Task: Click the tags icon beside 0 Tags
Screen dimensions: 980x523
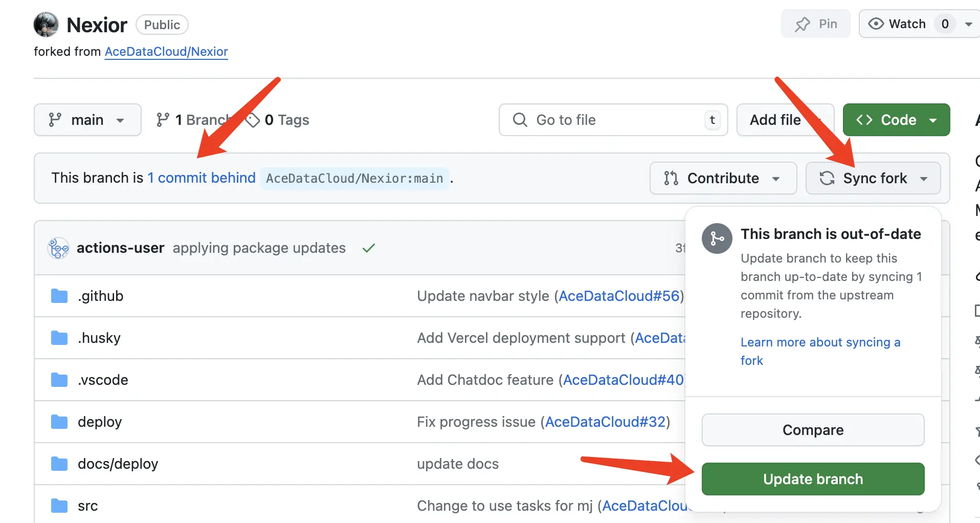Action: click(x=253, y=120)
